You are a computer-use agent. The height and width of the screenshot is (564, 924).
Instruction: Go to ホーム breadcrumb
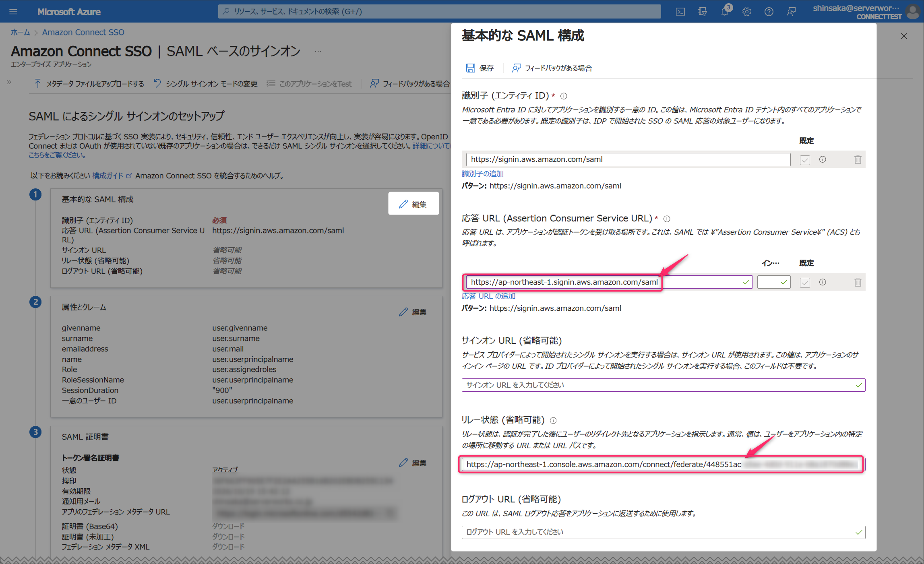[x=20, y=32]
